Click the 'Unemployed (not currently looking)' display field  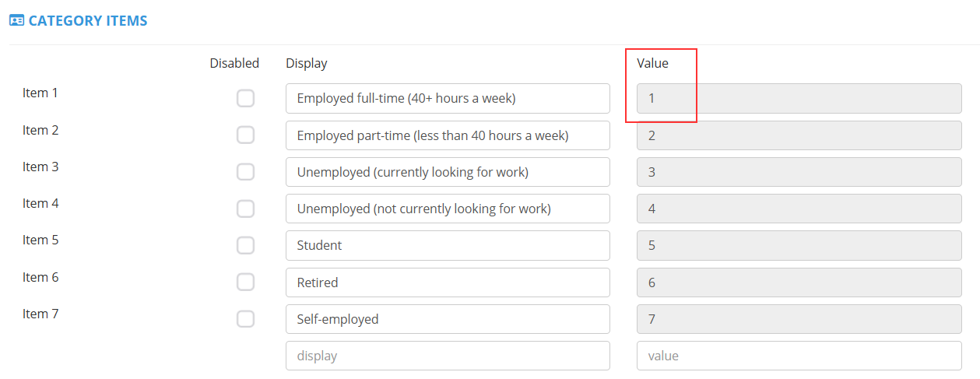click(x=447, y=209)
